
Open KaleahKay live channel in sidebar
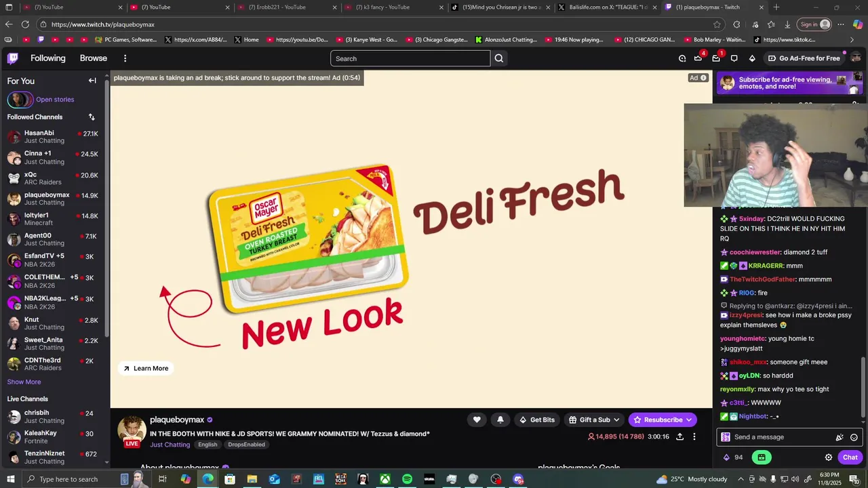[53, 436]
